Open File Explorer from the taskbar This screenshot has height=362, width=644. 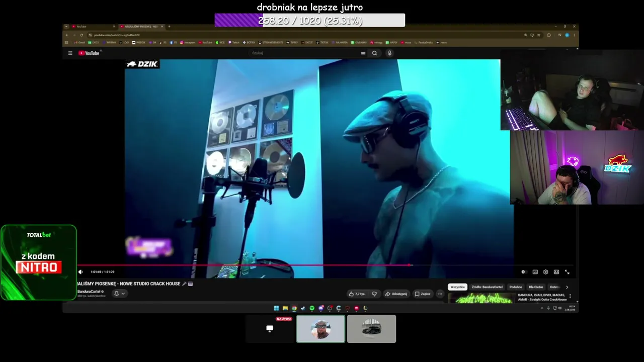coord(285,308)
